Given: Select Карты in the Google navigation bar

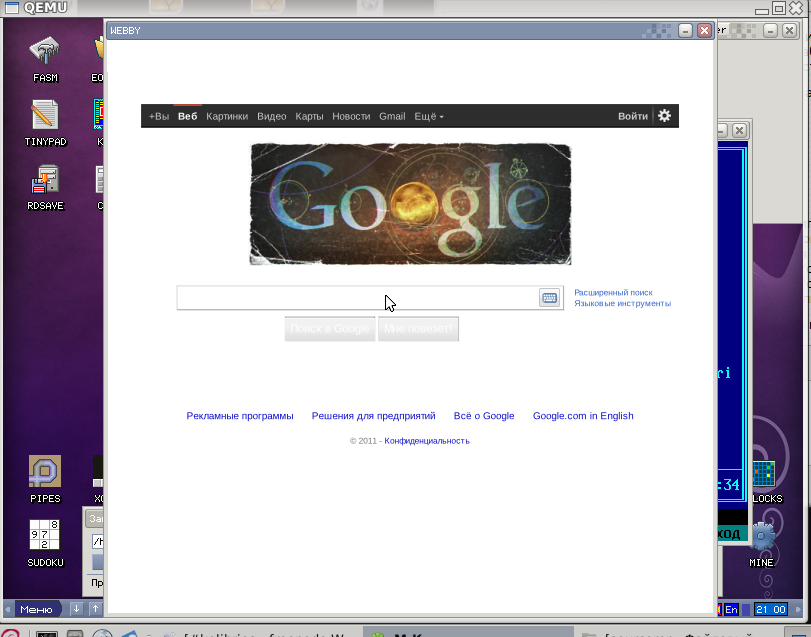Looking at the screenshot, I should [309, 116].
